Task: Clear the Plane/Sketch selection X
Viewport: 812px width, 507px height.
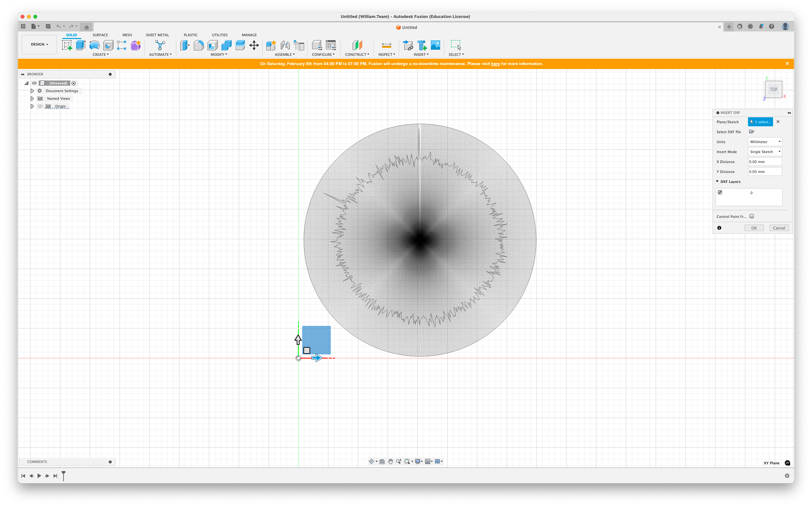Action: click(x=778, y=122)
